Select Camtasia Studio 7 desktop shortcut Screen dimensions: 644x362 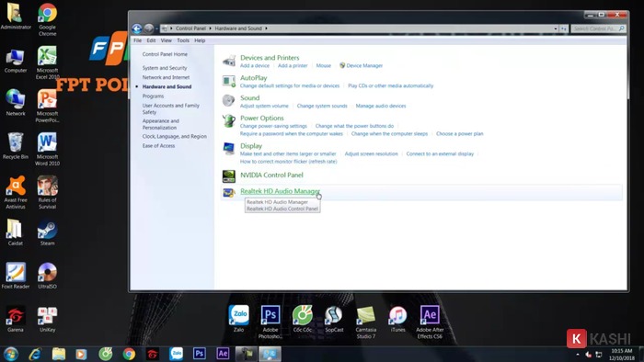[x=365, y=322]
